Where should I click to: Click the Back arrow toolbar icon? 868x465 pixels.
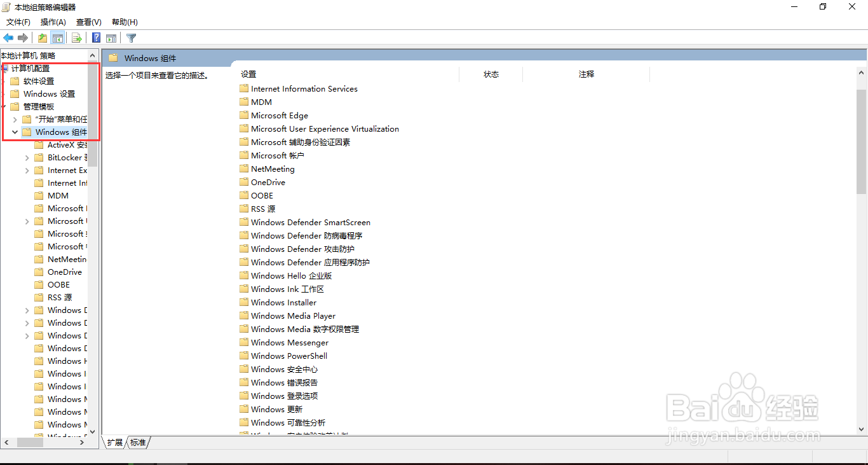click(x=8, y=38)
